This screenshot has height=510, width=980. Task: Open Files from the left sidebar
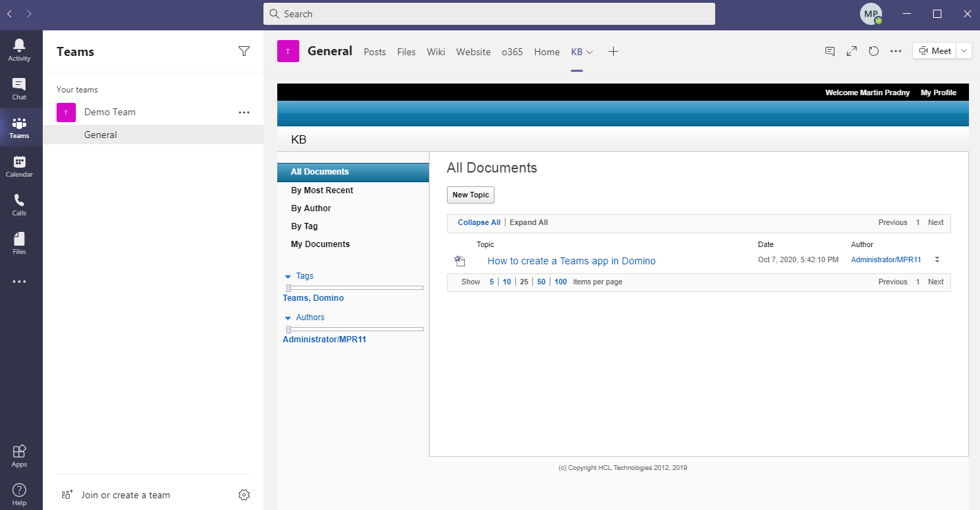coord(19,242)
